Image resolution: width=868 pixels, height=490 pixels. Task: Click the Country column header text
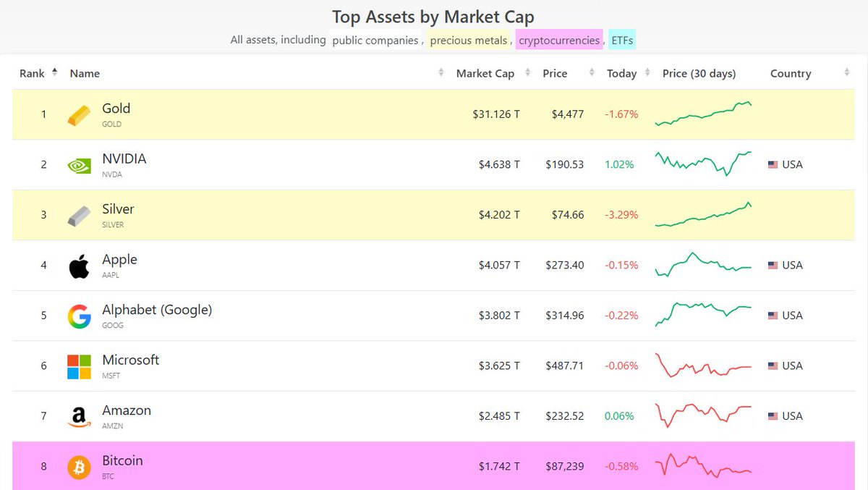click(x=791, y=73)
